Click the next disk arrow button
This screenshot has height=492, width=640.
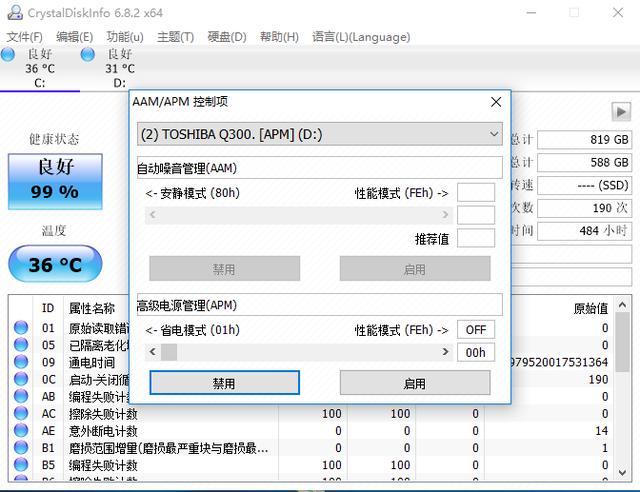pos(621,111)
